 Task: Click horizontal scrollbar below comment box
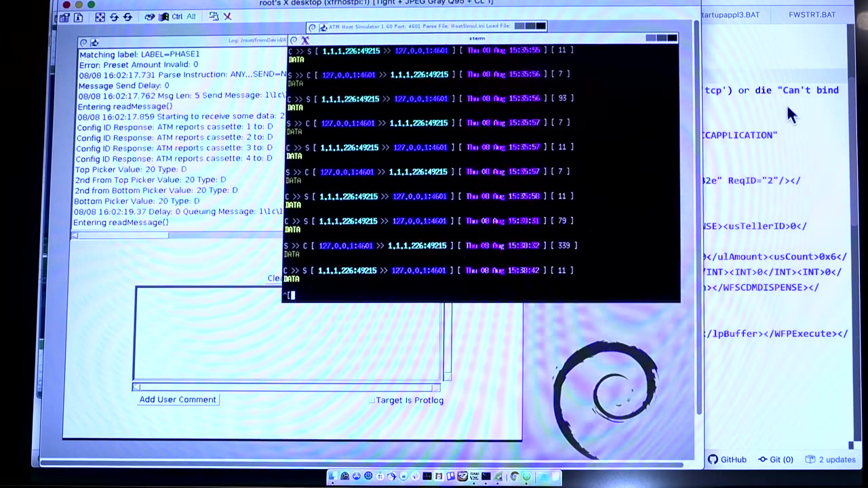pos(286,387)
